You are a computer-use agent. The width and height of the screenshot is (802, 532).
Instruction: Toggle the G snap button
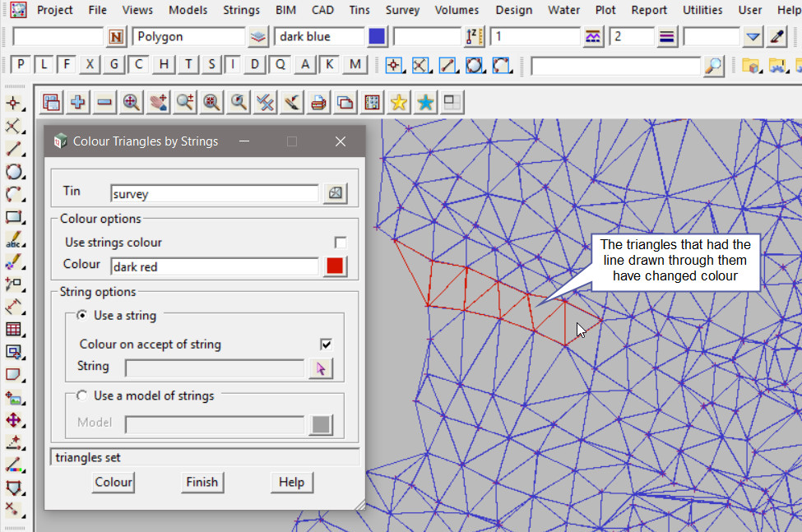coord(114,64)
